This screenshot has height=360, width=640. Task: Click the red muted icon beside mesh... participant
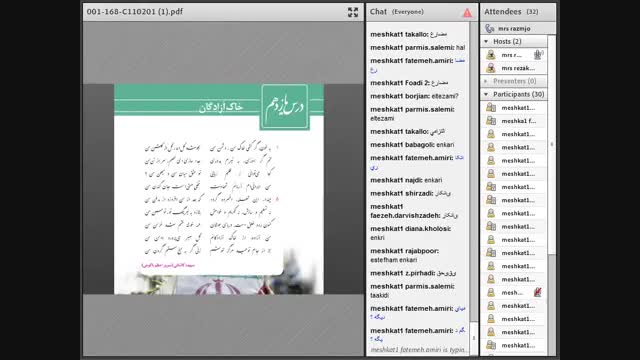click(x=538, y=292)
